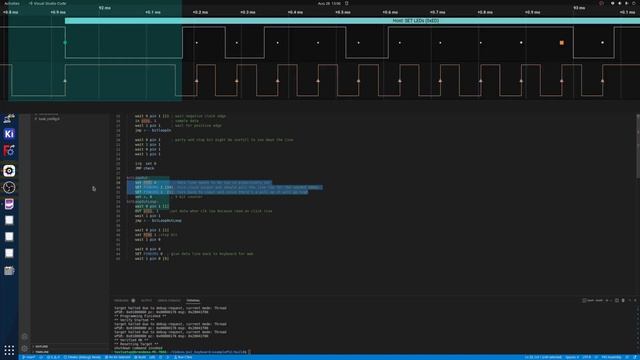Click the orange square marker on waveform
This screenshot has width=640, height=360.
pyautogui.click(x=562, y=42)
